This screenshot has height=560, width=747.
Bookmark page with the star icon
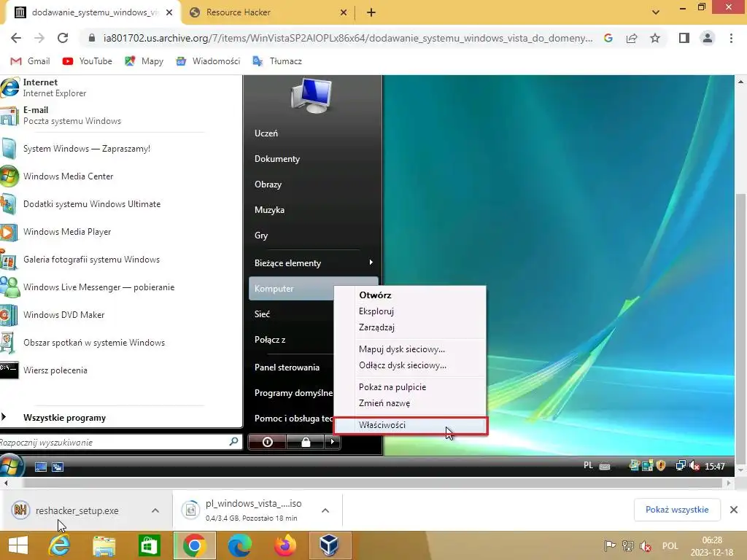[655, 38]
